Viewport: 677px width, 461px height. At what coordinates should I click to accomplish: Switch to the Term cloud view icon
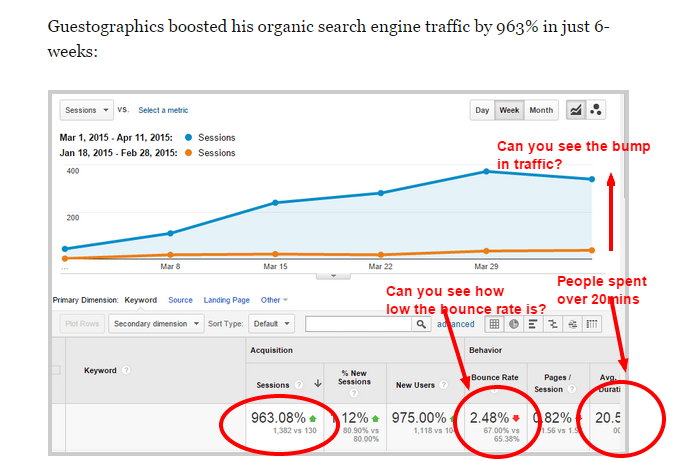572,324
